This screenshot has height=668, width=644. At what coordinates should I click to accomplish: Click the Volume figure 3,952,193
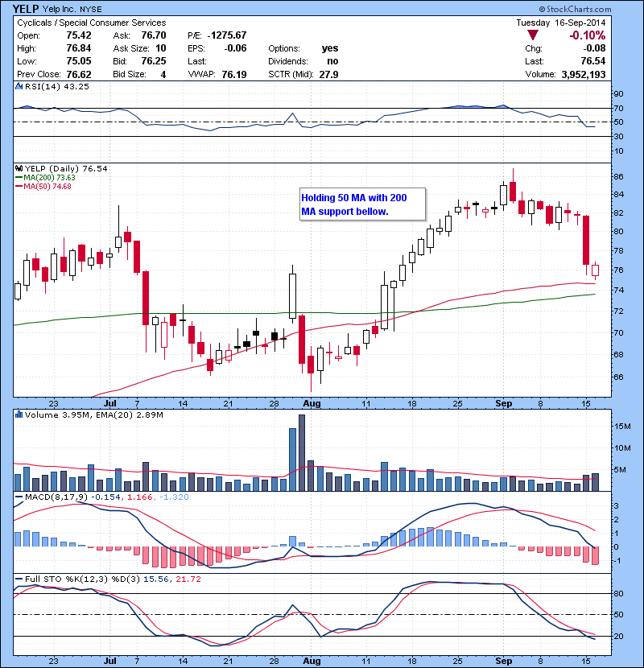(x=584, y=75)
